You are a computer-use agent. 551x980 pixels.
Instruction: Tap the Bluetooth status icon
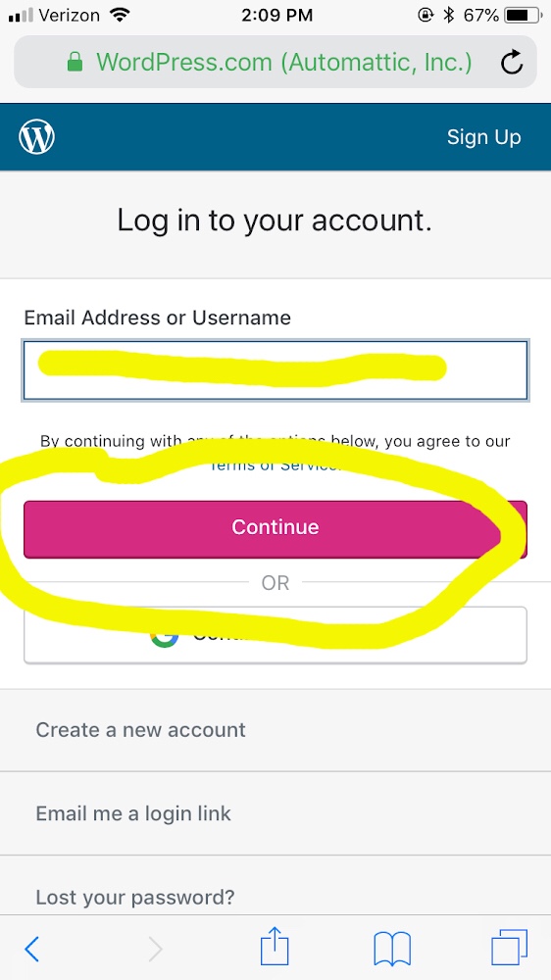tap(448, 15)
